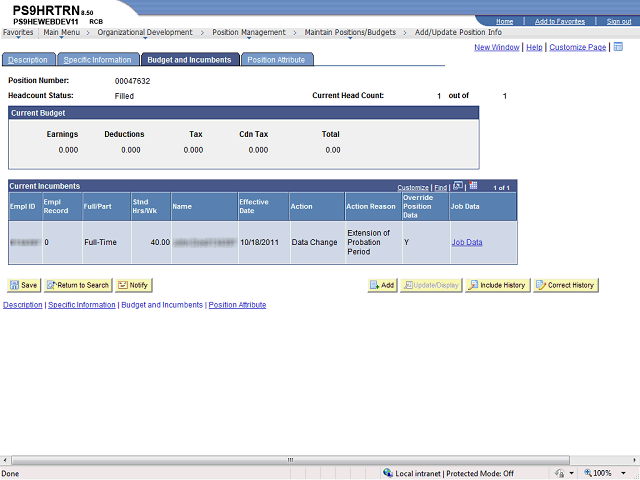
Task: Open Correct History mode
Action: coord(565,285)
